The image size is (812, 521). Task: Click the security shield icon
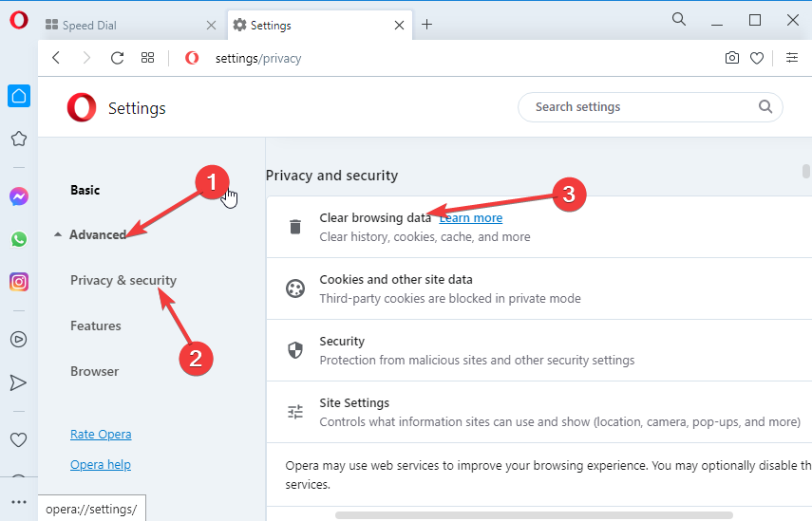295,350
